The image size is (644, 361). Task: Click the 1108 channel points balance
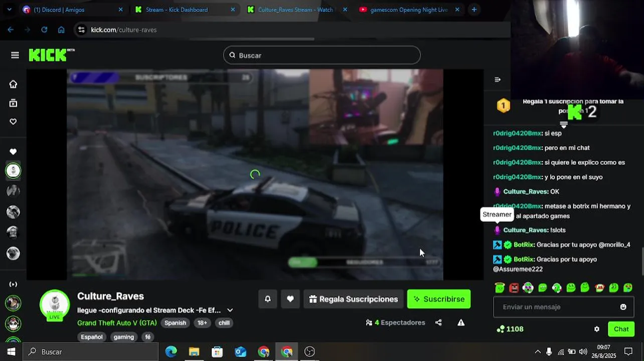[x=510, y=329]
